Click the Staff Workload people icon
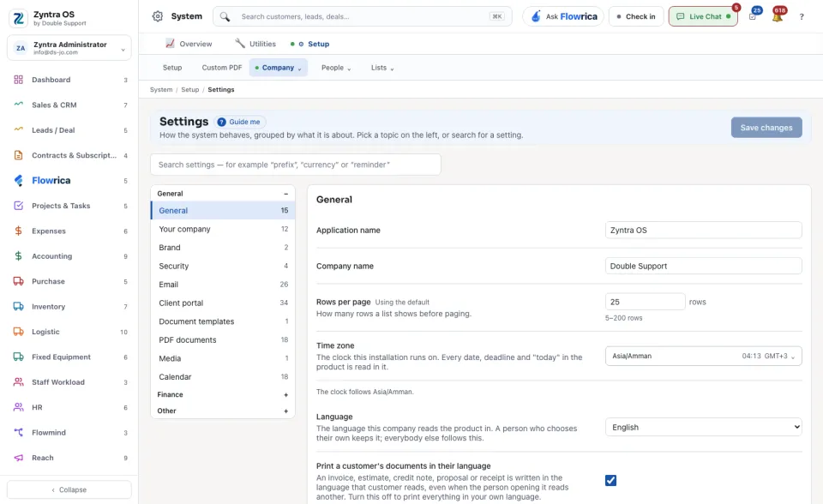The width and height of the screenshot is (823, 504). pos(18,382)
